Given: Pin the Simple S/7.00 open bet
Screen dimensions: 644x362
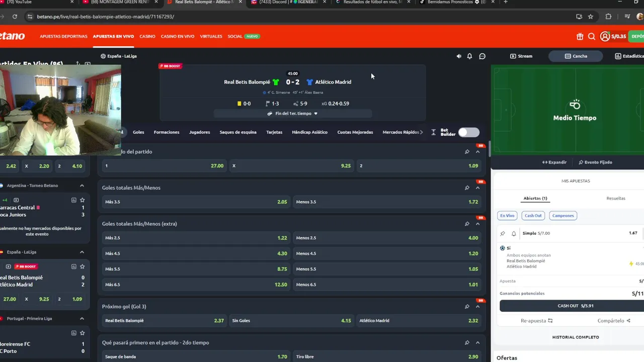Looking at the screenshot, I should [x=503, y=233].
